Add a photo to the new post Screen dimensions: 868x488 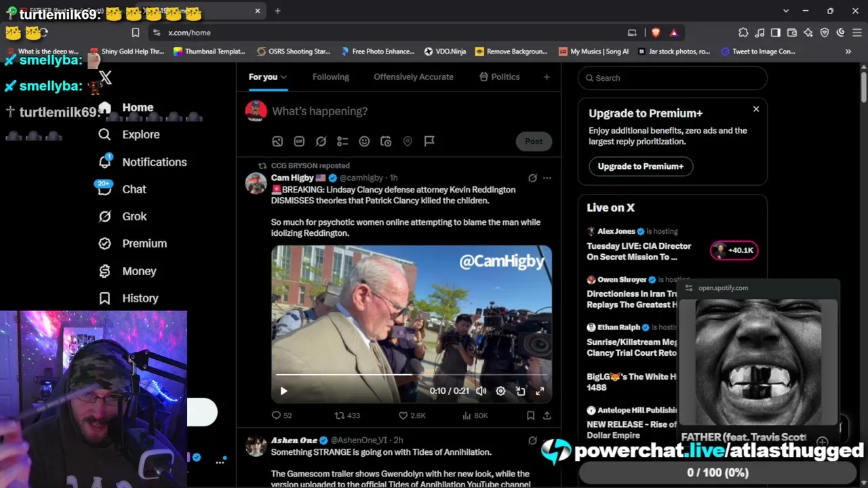point(277,141)
